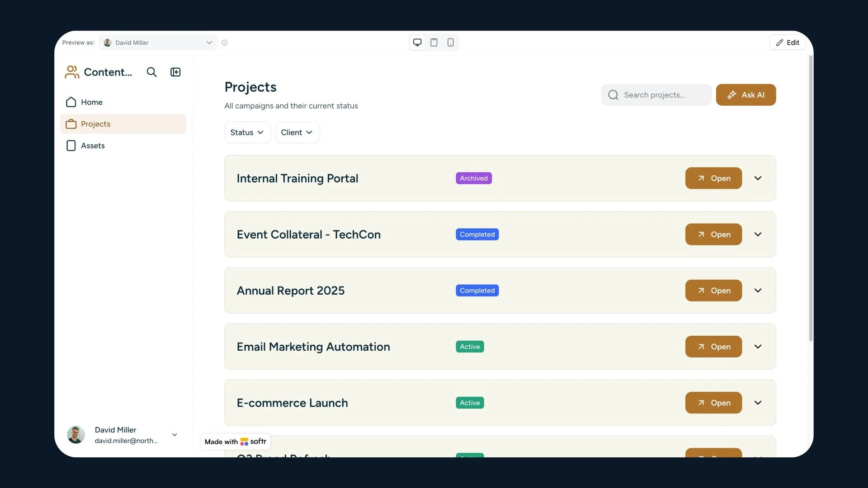Switch to desktop preview icon

tap(417, 42)
